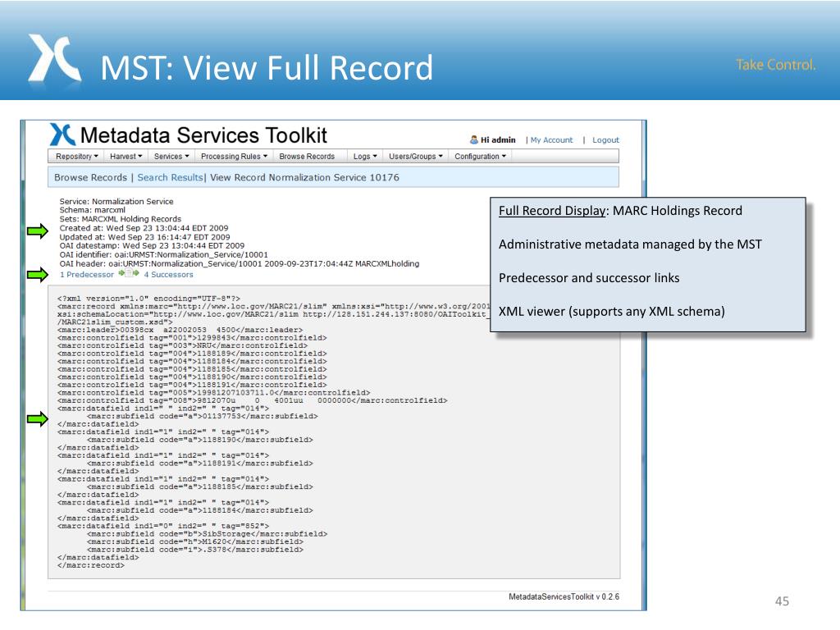
Task: Click controlfield tag 008 line
Action: 252,400
